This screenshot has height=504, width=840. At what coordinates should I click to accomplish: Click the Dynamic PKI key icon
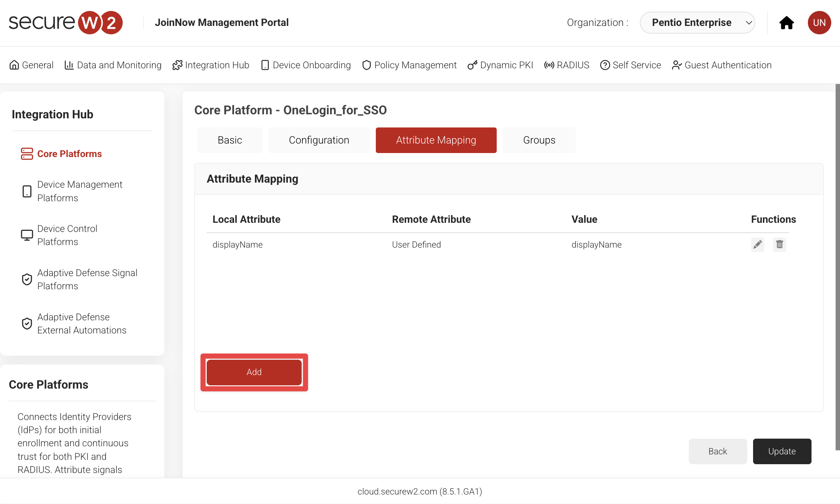[x=472, y=65]
